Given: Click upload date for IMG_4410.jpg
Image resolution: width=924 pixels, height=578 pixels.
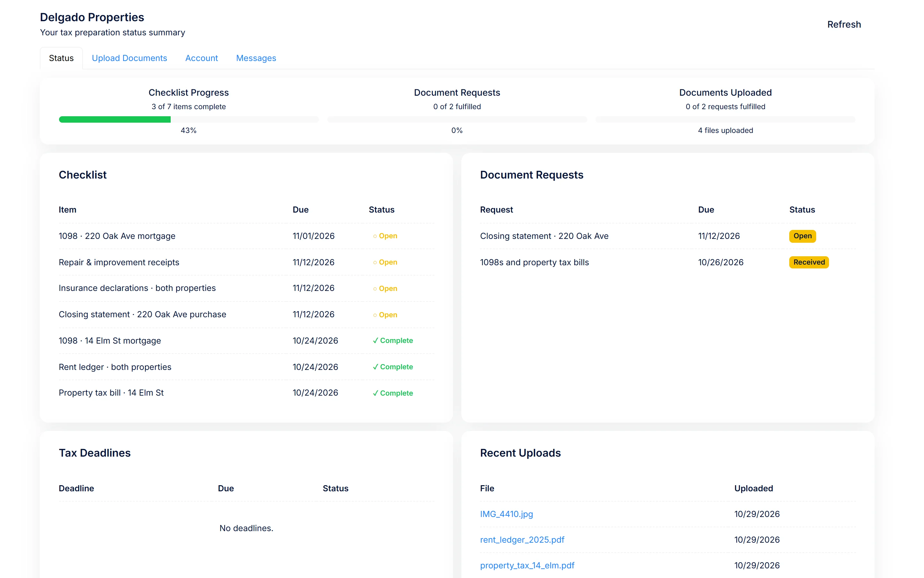Looking at the screenshot, I should click(x=757, y=514).
